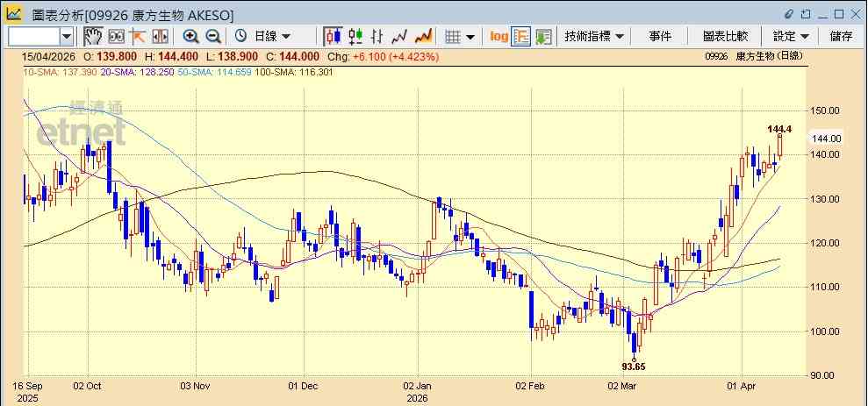Click the grid lines icon
This screenshot has width=868, height=406.
point(454,37)
